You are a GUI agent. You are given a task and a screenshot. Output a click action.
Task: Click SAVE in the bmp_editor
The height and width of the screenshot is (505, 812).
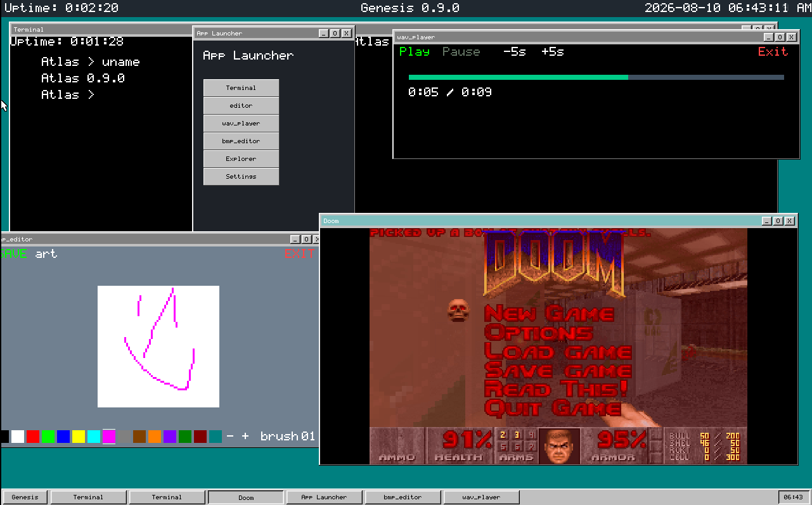click(13, 254)
